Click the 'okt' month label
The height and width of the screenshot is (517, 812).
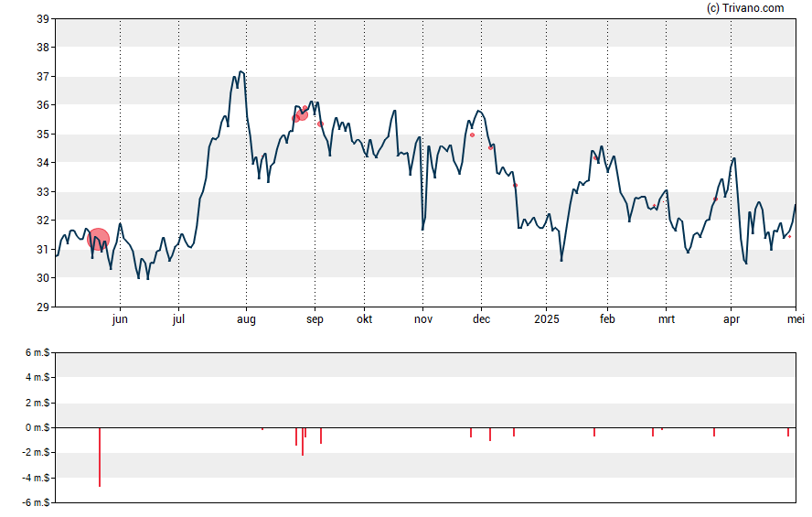click(364, 318)
